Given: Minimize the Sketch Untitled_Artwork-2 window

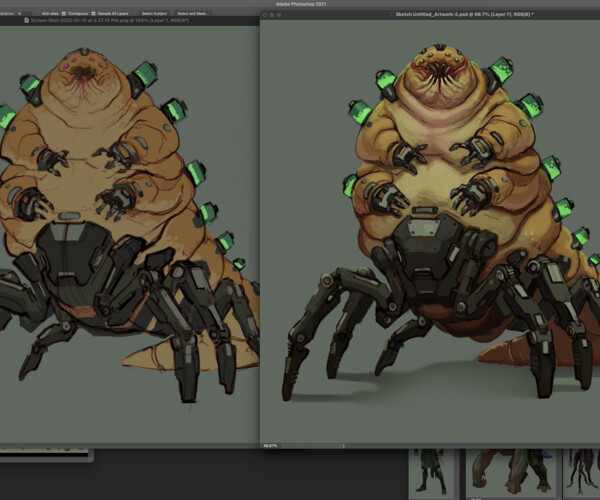Looking at the screenshot, I should pos(272,15).
